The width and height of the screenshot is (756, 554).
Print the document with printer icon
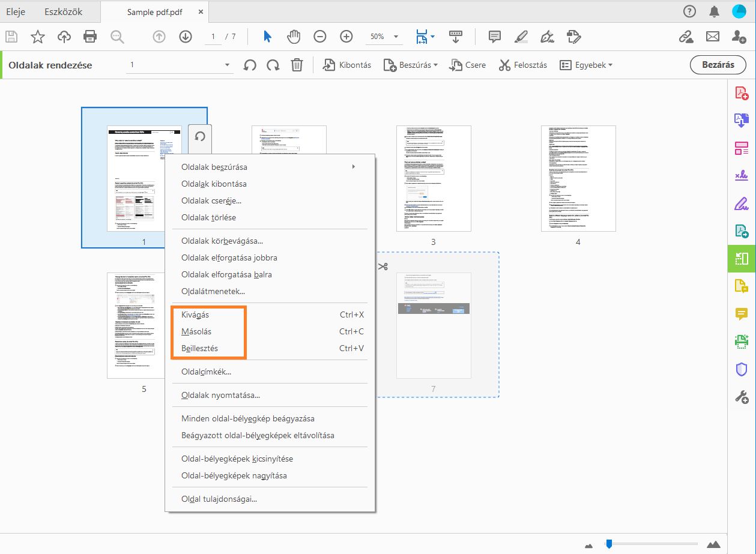(90, 37)
